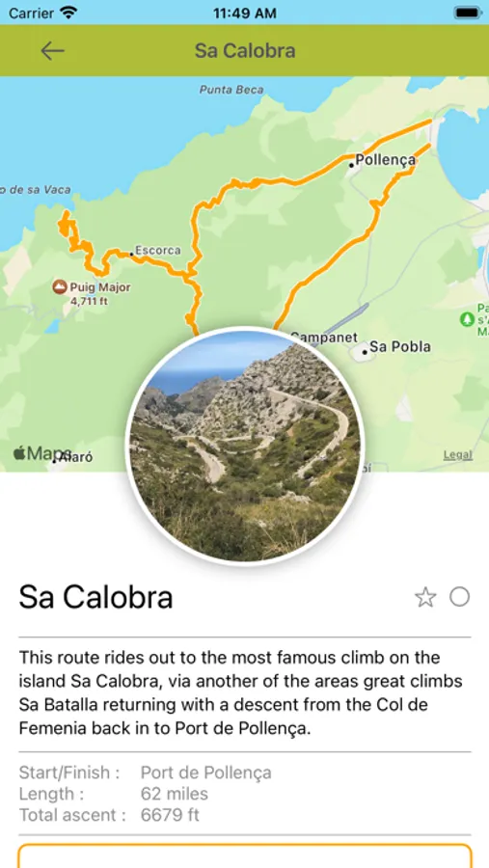Tap the status bar clock
The width and height of the screenshot is (489, 868).
(x=244, y=13)
